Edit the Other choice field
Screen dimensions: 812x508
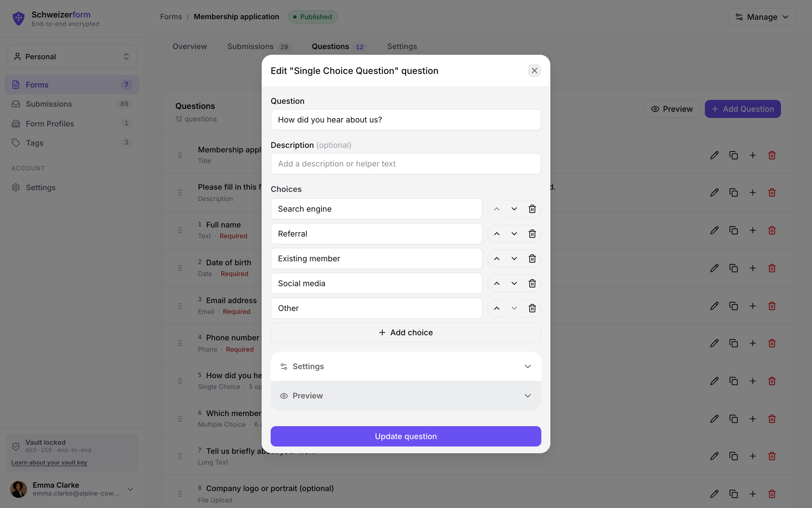click(376, 308)
